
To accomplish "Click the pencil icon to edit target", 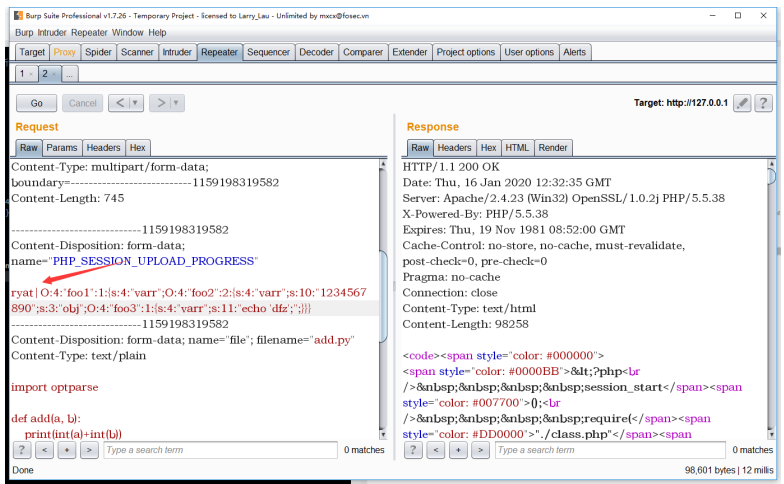I will click(742, 103).
